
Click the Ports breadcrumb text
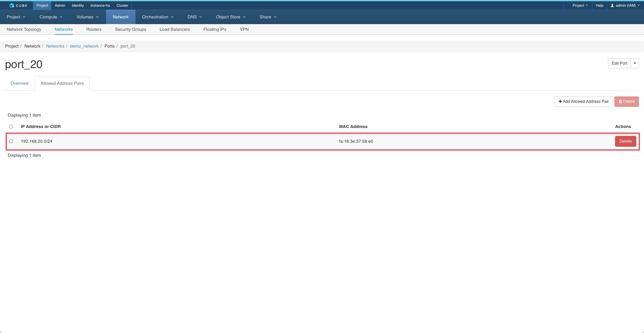point(109,46)
